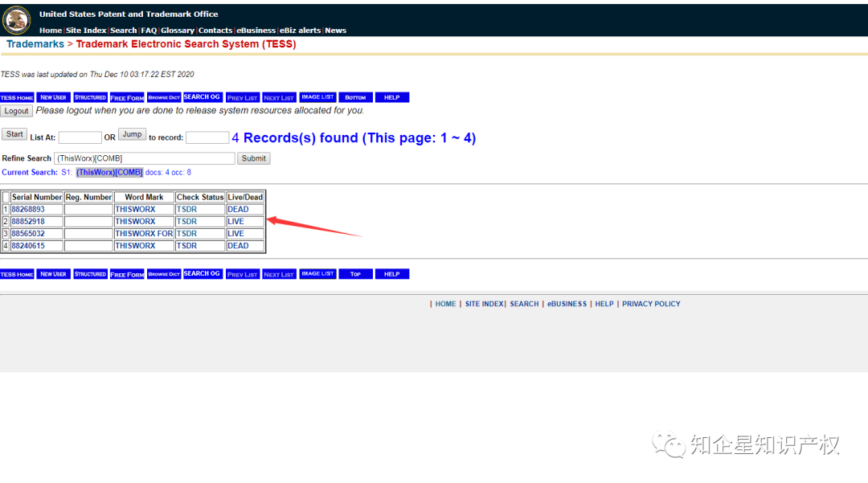Open serial number 88240615
The width and height of the screenshot is (868, 483).
[x=28, y=246]
